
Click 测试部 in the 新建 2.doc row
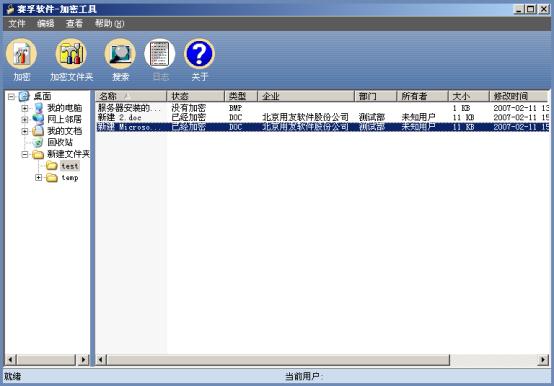(371, 117)
